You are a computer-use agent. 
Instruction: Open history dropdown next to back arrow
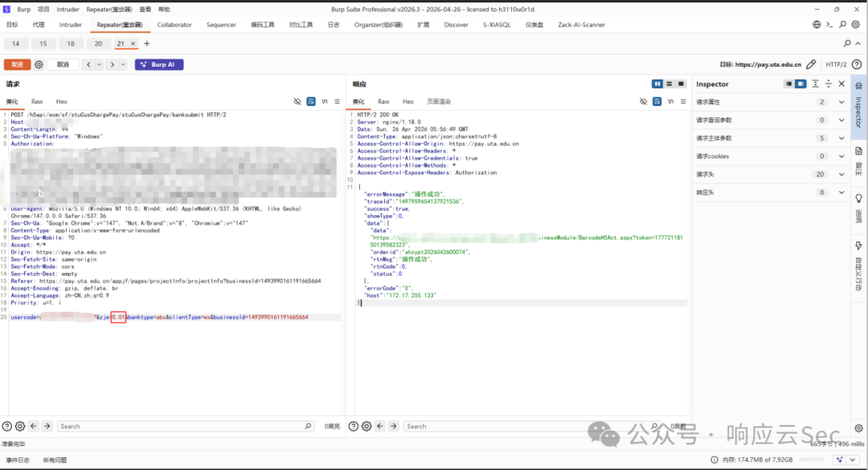coord(99,65)
